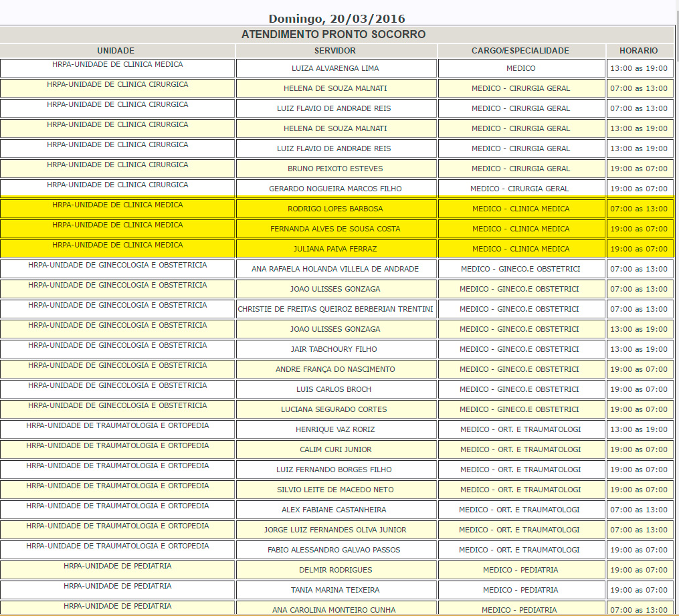This screenshot has height=616, width=679.
Task: Click CHRISTIE DE FREITAS QUEIROZ BERBERIAN TRENTINI
Action: (335, 309)
